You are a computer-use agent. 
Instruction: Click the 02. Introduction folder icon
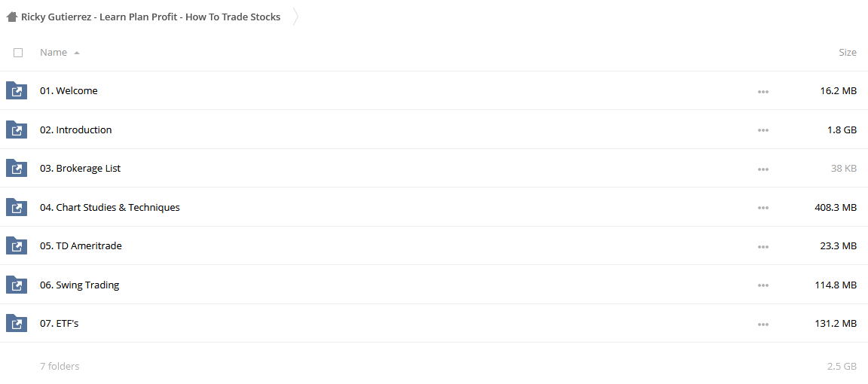(17, 130)
